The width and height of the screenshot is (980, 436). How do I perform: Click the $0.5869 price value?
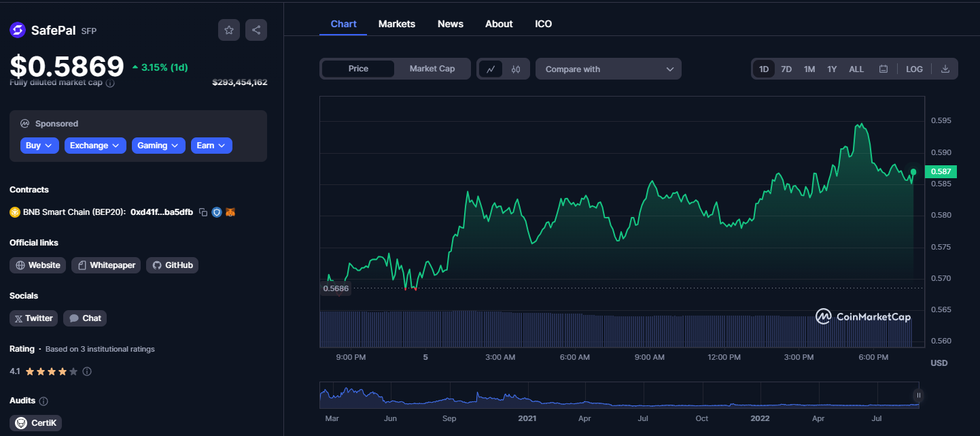pyautogui.click(x=67, y=66)
